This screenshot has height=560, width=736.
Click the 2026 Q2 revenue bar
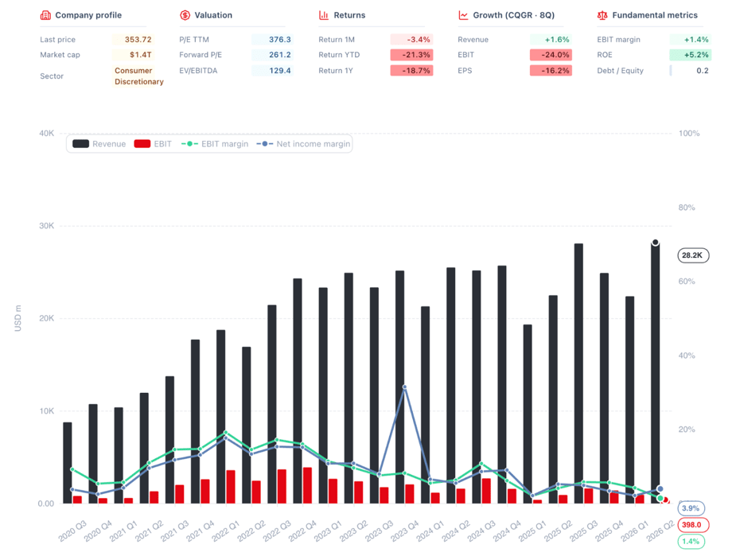656,373
